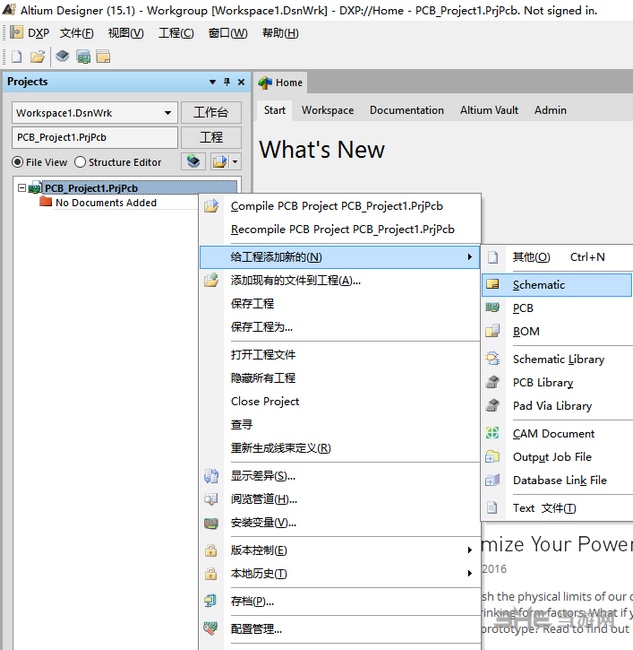Click the PCB_Project1.PrjPcb input field
Screen dimensions: 633x650
(x=95, y=137)
